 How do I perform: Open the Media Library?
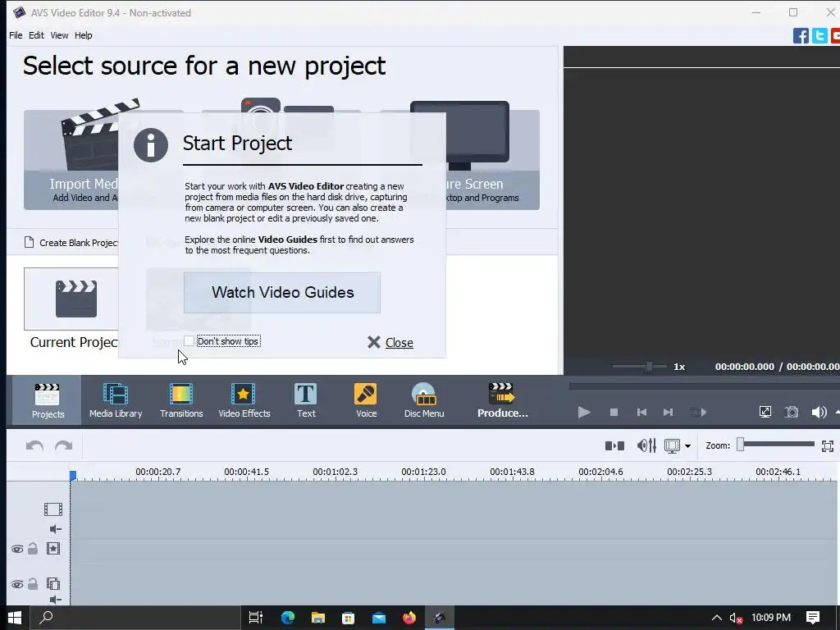tap(116, 400)
